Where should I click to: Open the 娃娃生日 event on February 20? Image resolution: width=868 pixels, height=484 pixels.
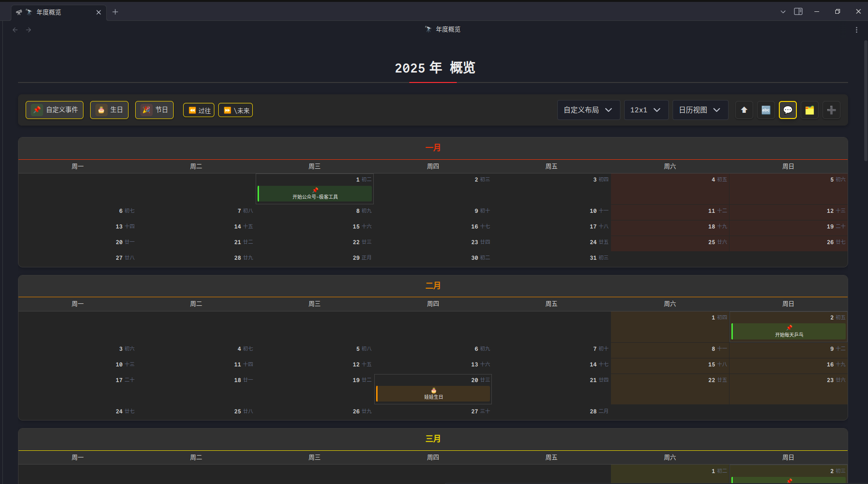(x=434, y=394)
